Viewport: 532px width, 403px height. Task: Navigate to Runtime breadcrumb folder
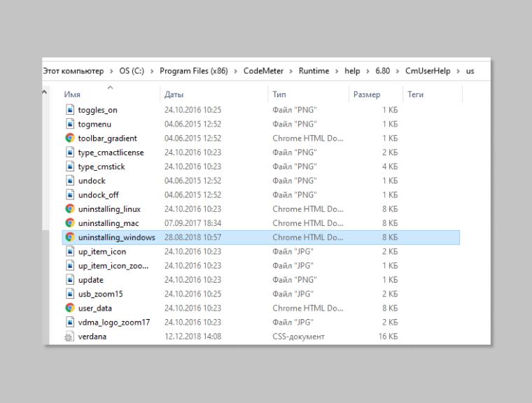[x=314, y=71]
